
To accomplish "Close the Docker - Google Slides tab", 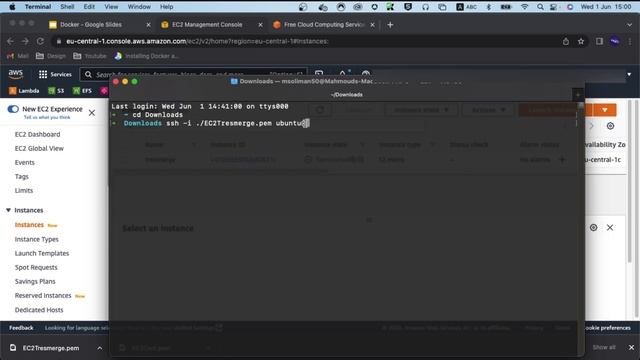I will [149, 25].
